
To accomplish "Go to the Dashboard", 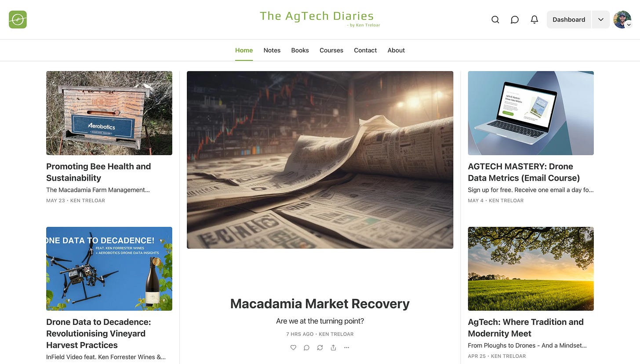I will 569,20.
